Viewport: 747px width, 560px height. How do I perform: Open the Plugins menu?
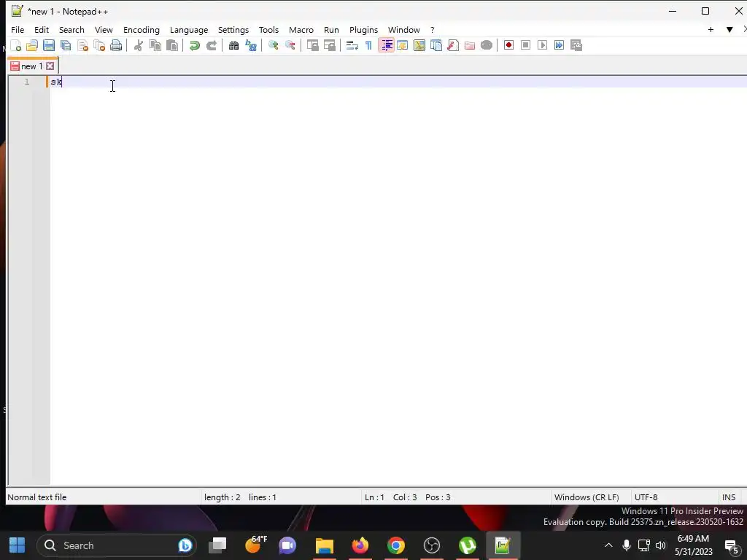(363, 29)
